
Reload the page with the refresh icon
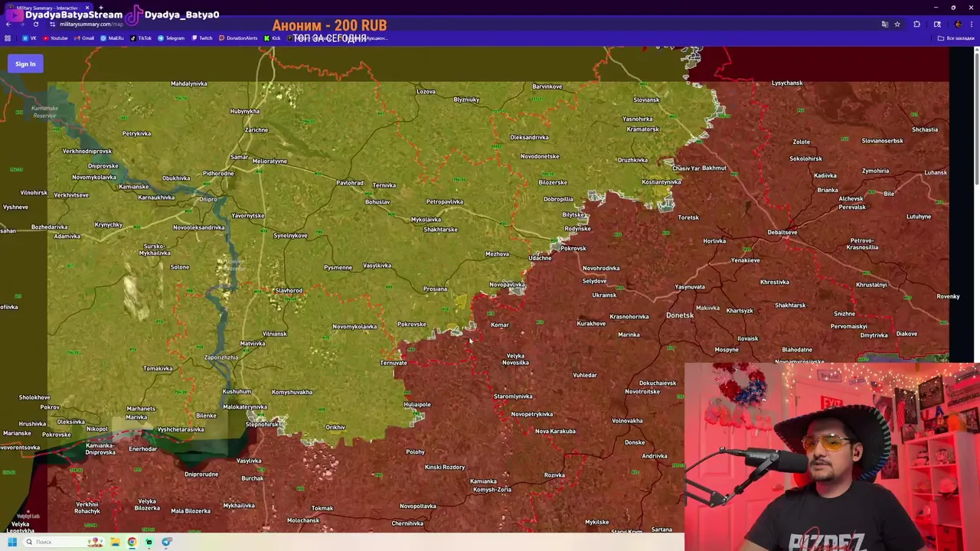click(35, 24)
